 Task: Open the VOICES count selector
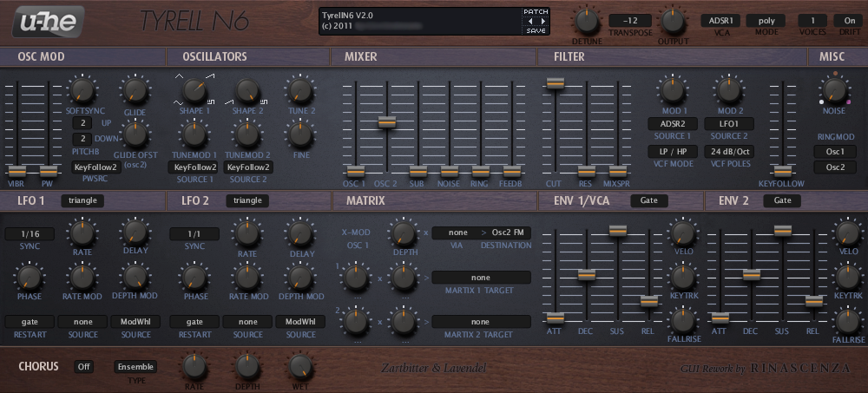click(812, 21)
